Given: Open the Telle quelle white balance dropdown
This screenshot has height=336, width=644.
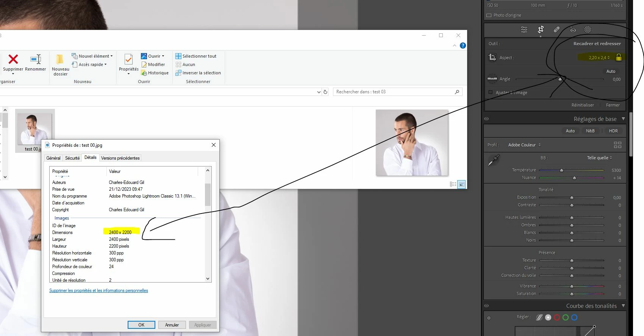Looking at the screenshot, I should pyautogui.click(x=599, y=158).
